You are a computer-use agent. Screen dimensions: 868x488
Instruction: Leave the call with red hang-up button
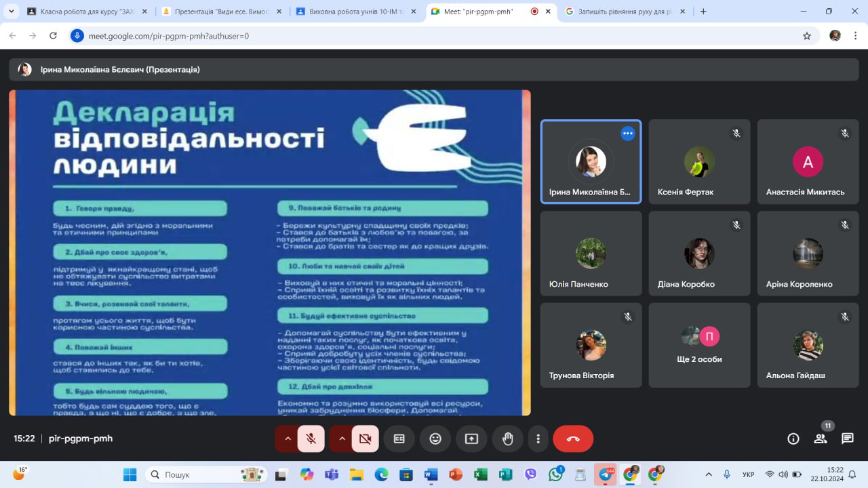[x=573, y=439]
